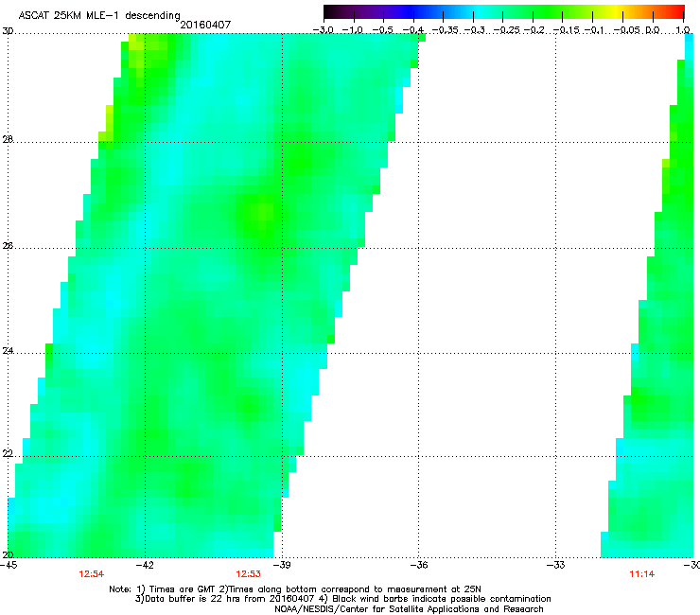Image resolution: width=700 pixels, height=615 pixels.
Task: Click the -0.3 color scale label
Action: 474,30
